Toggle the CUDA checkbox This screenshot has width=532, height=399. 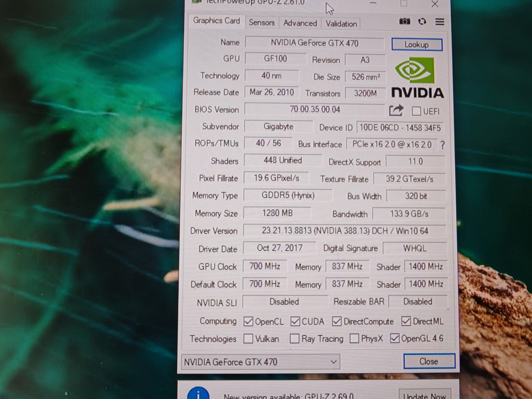click(x=295, y=321)
